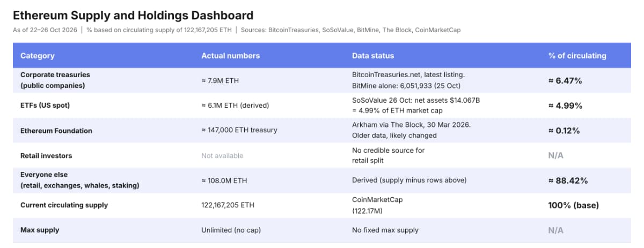Click the N/A in the Retail investors row

pos(556,155)
